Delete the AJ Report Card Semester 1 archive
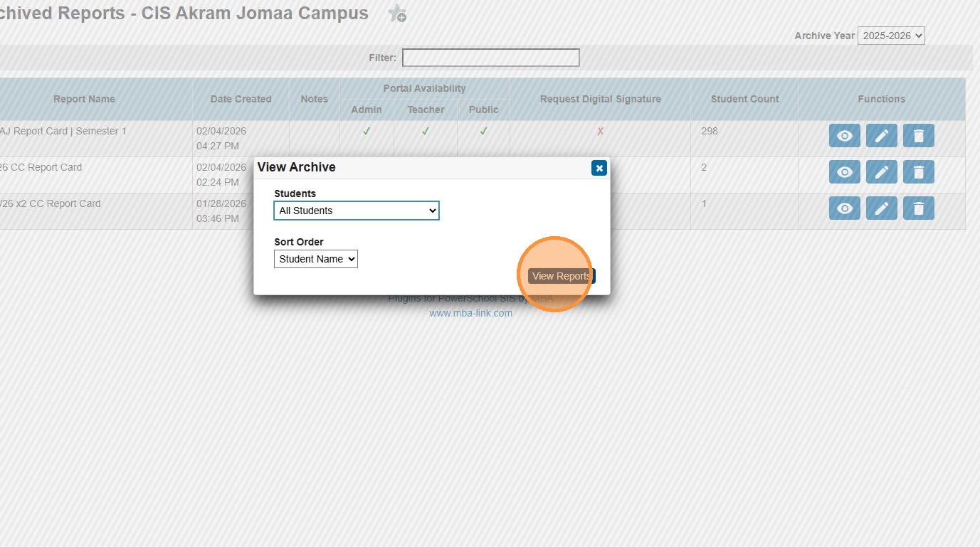 point(918,135)
